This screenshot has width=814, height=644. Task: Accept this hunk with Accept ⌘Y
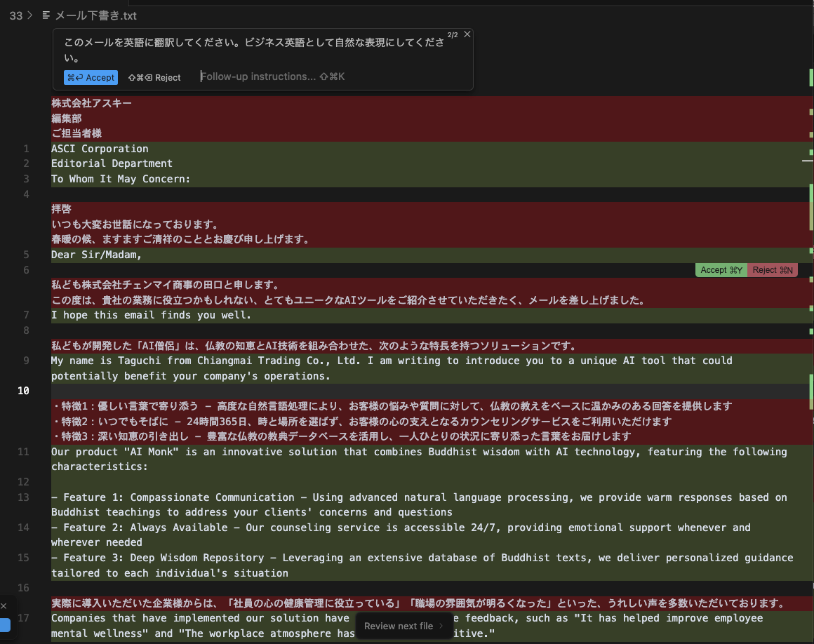pos(721,270)
